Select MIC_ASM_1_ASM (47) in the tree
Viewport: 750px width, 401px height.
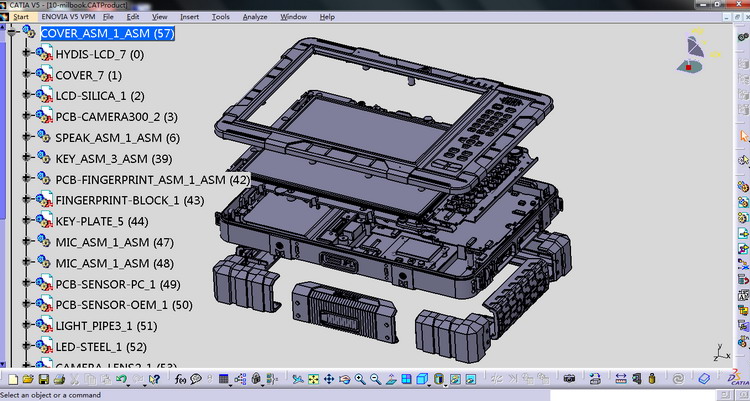(x=115, y=243)
